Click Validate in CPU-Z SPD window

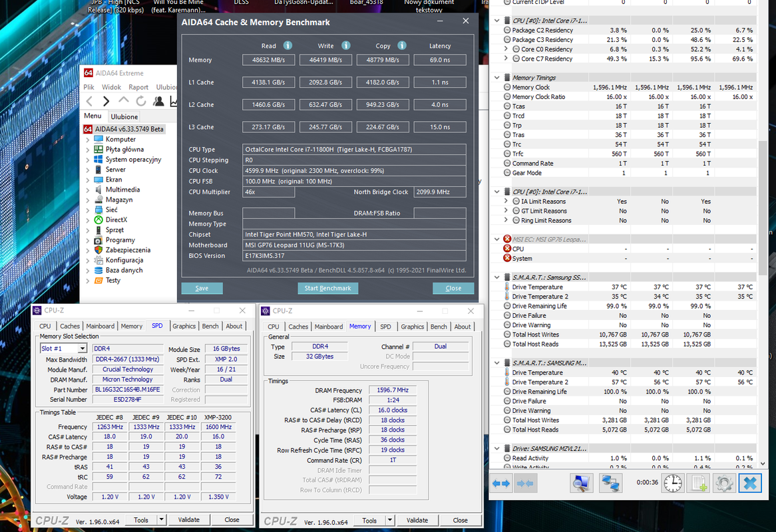(x=189, y=519)
